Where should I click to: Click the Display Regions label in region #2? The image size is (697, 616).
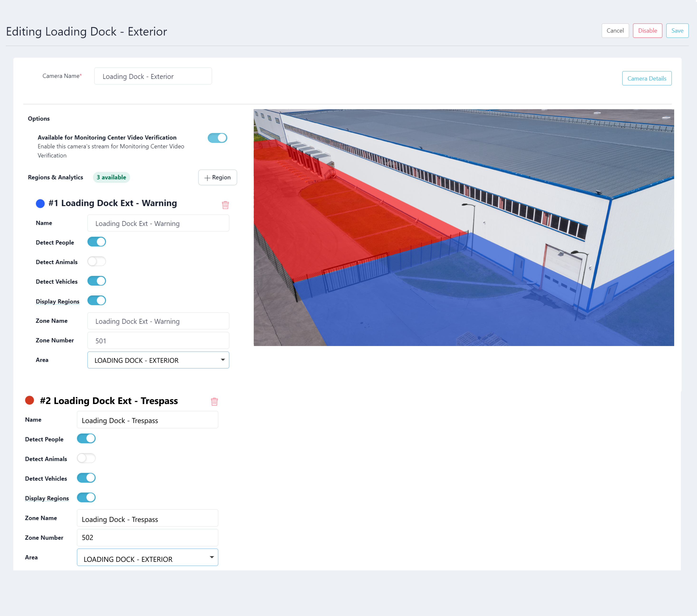(x=47, y=498)
